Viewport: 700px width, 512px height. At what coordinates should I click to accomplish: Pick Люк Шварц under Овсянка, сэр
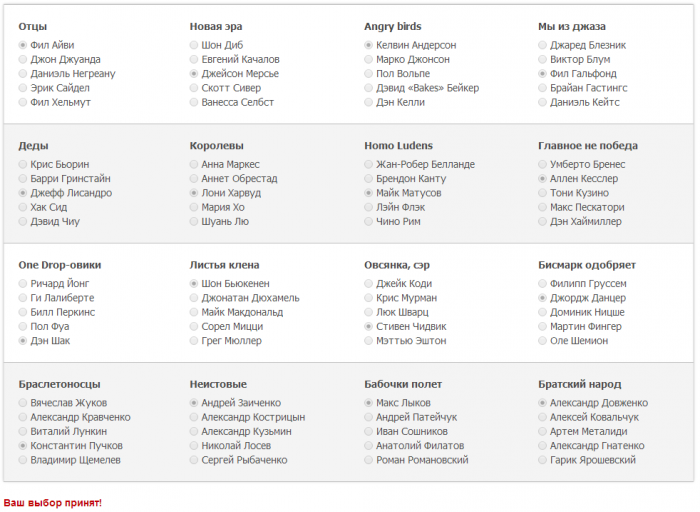coord(369,312)
